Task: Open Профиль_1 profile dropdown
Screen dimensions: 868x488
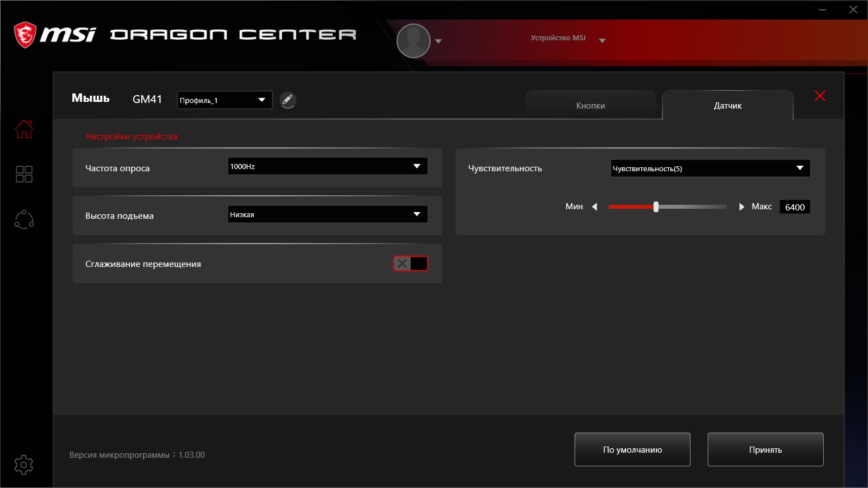Action: tap(225, 100)
